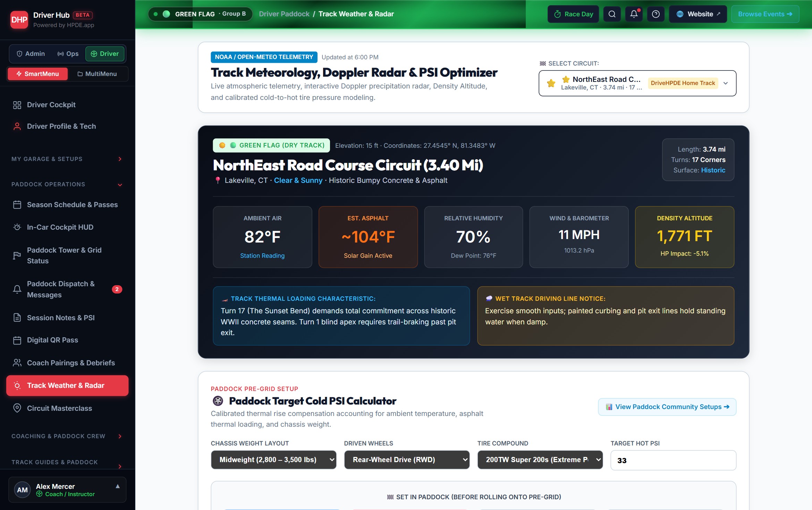Click the tire icon beside PSI Calculator

tap(218, 401)
